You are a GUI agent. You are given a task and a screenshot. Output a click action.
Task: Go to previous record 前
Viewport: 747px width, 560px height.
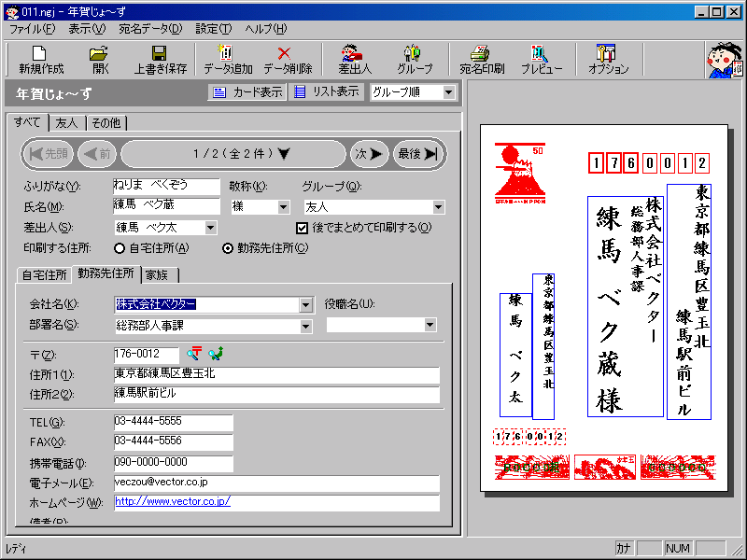coord(97,154)
